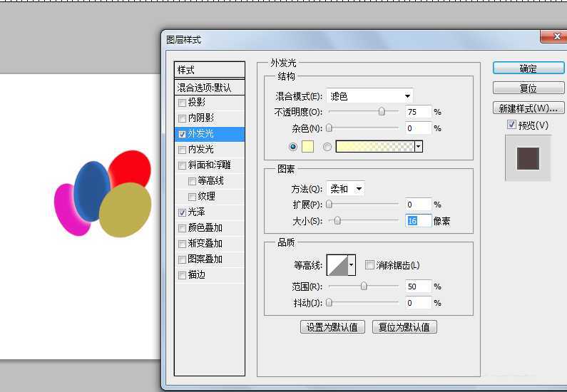
Task: Select the 斜面和浮雕 row label
Action: point(210,165)
